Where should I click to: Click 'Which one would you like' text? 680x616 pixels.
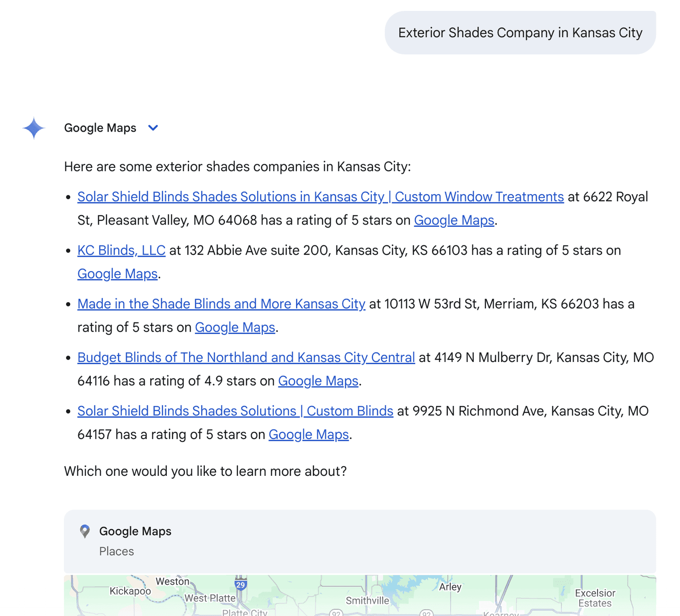pyautogui.click(x=205, y=471)
